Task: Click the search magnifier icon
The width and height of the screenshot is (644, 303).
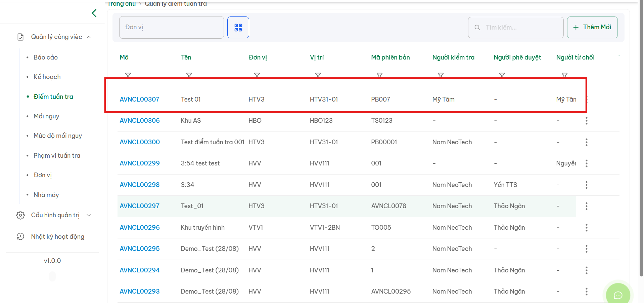Action: tap(477, 28)
